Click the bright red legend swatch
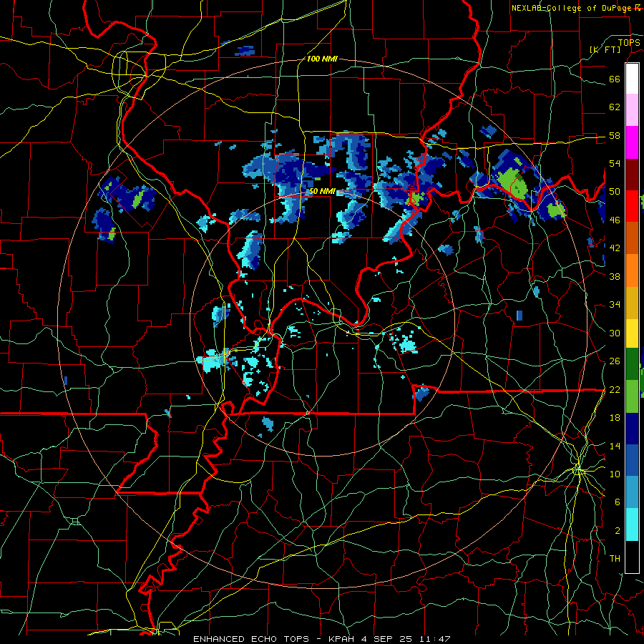Image resolution: width=644 pixels, height=644 pixels. 632,206
